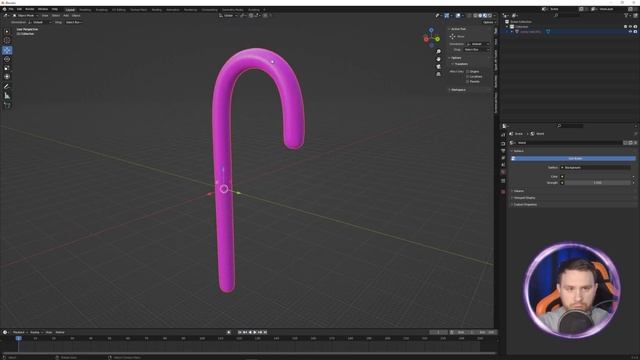Expand the Viewport Display panel

[x=524, y=198]
